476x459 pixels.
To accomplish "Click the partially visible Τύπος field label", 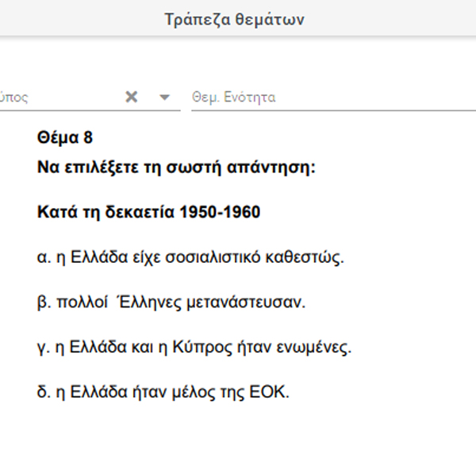I will click(x=14, y=98).
